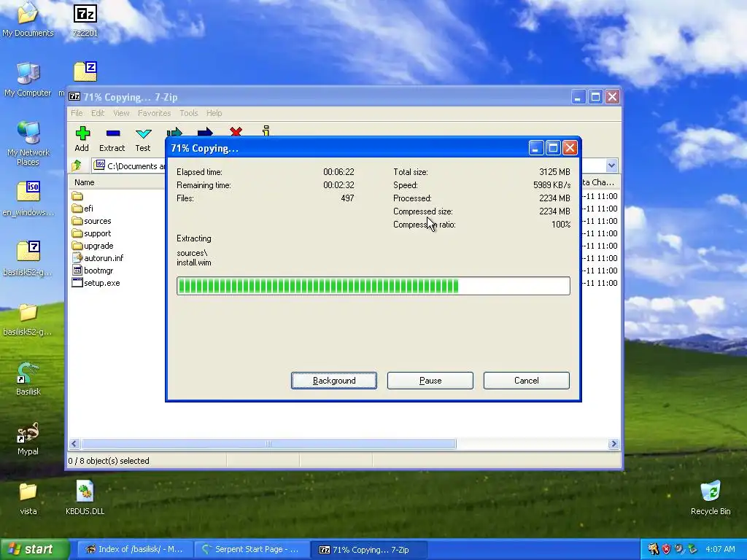747x560 pixels.
Task: Cancel the copying operation
Action: tap(527, 381)
